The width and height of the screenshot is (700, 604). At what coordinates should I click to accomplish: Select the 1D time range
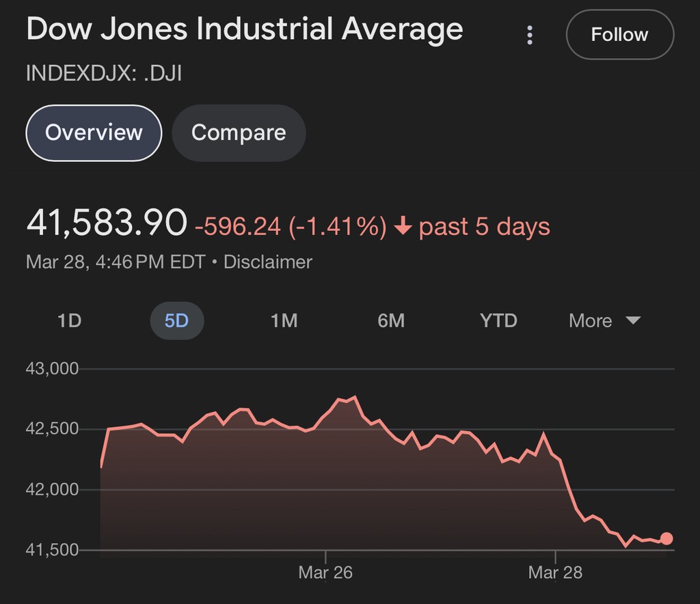69,320
